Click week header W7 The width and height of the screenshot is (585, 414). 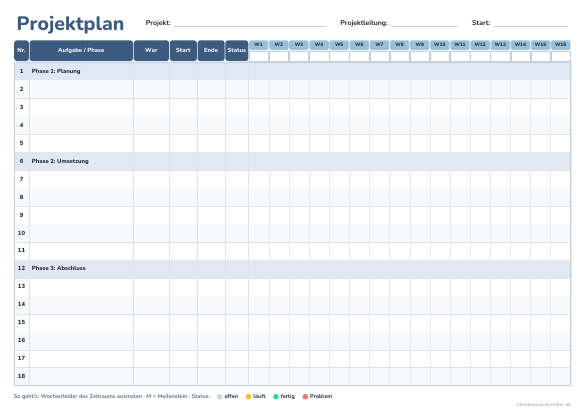click(x=379, y=45)
